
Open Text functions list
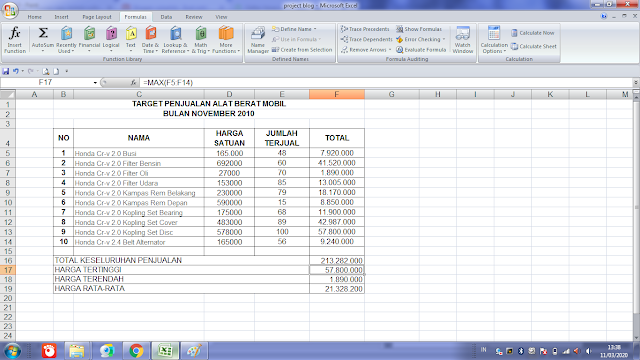(x=131, y=40)
